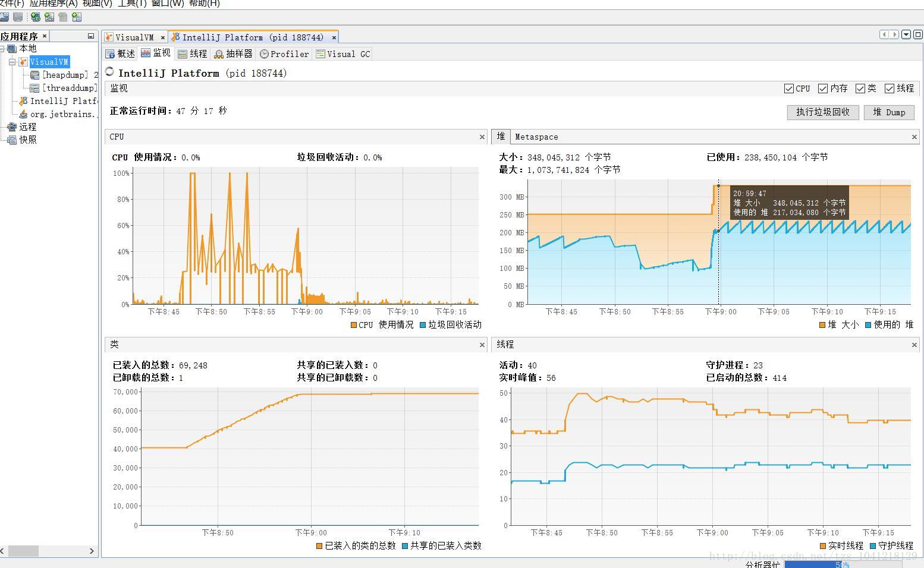Click the Applications panel horizontal scrollbar thumb
This screenshot has width=924, height=568.
[24, 551]
